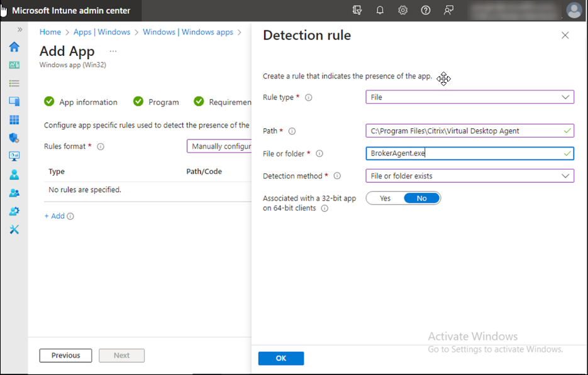The image size is (588, 375).
Task: Open the notifications bell
Action: (x=380, y=10)
